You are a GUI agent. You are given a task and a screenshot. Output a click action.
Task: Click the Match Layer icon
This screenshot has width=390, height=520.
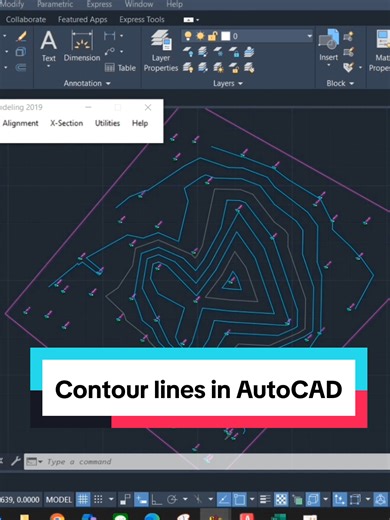tap(249, 68)
